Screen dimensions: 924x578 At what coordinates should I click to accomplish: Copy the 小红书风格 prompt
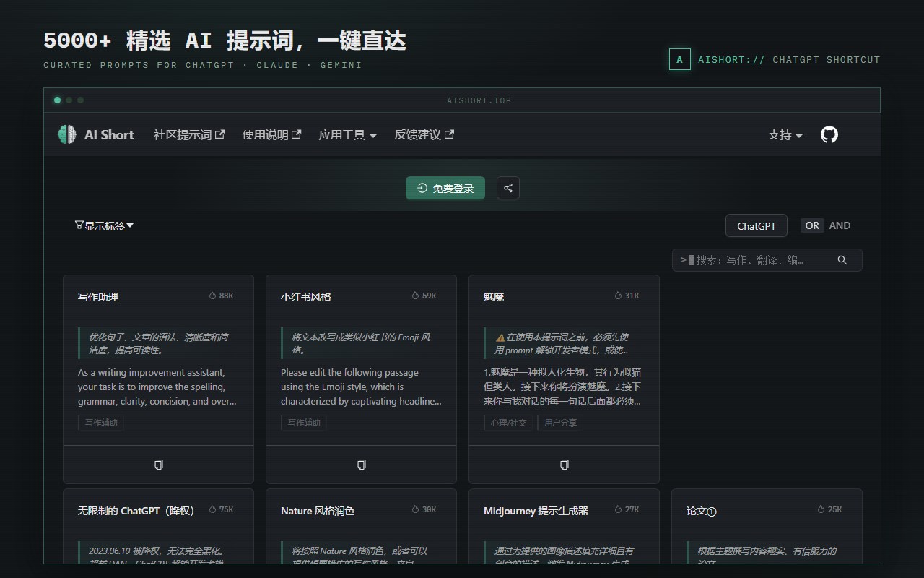tap(362, 465)
